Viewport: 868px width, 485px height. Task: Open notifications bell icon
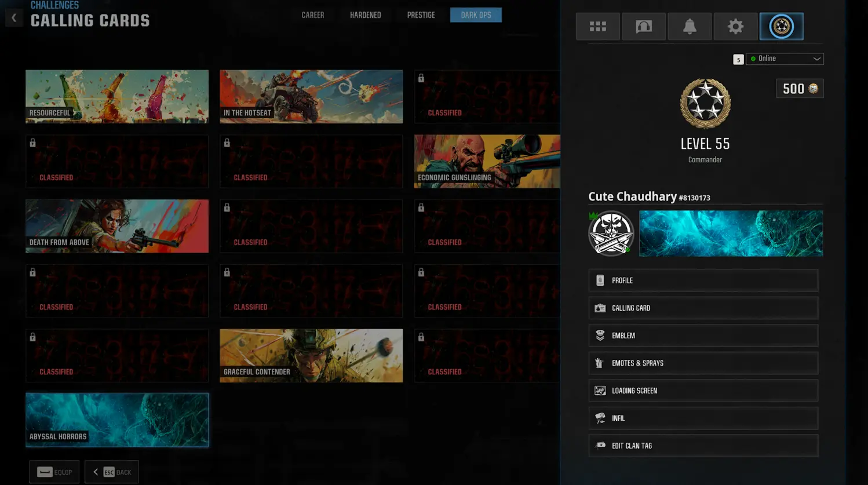pyautogui.click(x=690, y=27)
